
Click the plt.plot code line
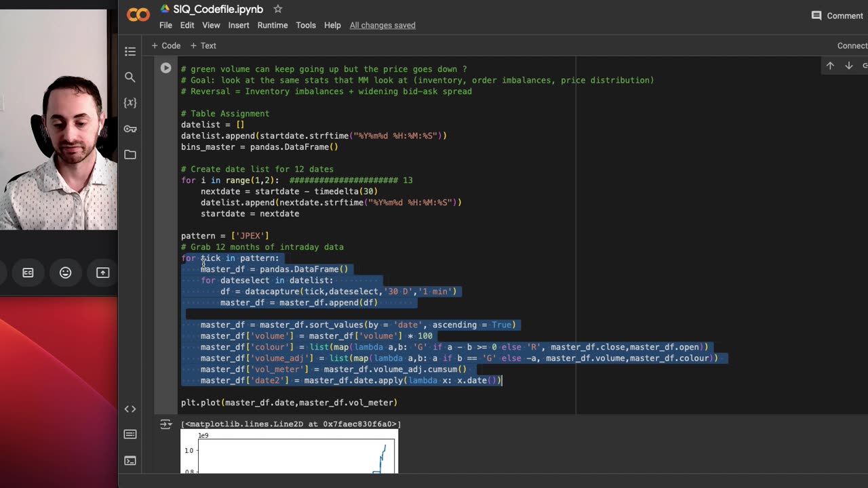(x=289, y=403)
